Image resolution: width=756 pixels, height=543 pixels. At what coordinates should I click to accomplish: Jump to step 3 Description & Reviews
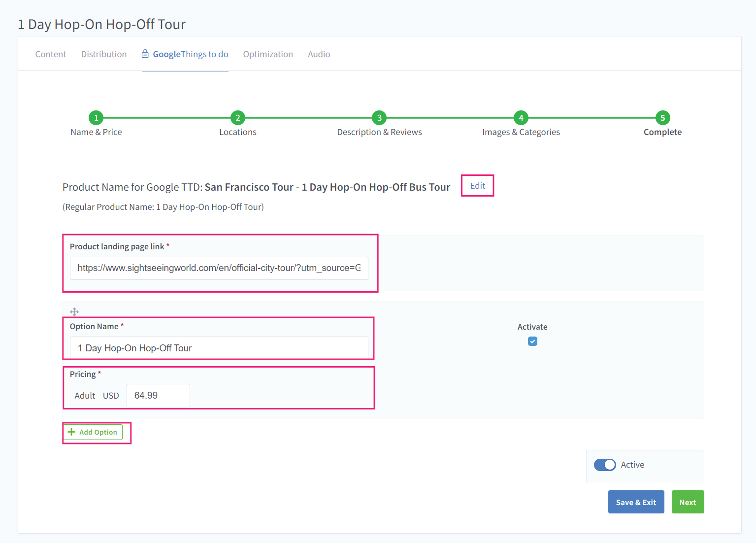[x=379, y=118]
